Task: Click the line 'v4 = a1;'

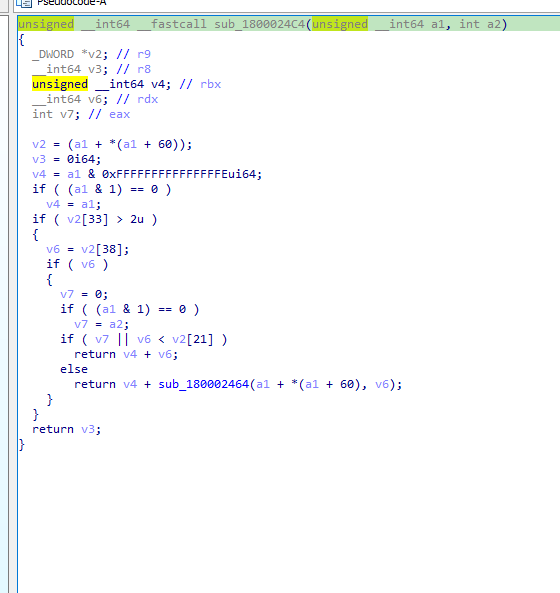Action: 74,204
